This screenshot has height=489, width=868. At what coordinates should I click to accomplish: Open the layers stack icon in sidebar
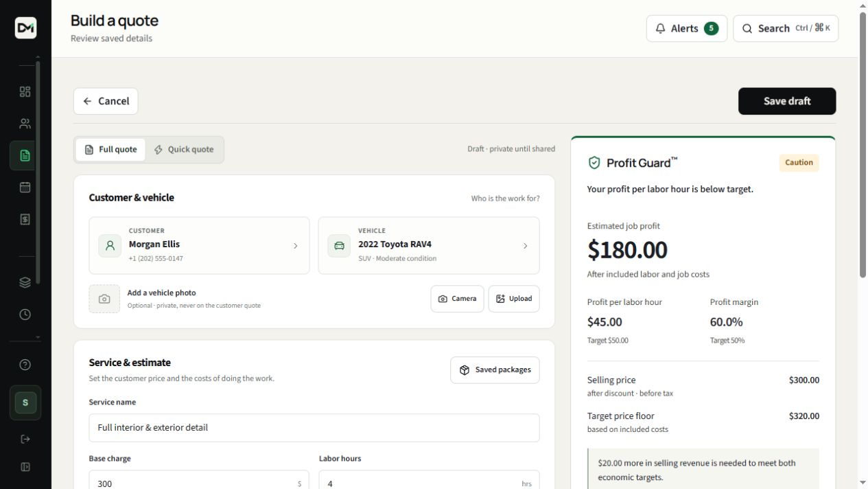coord(25,282)
